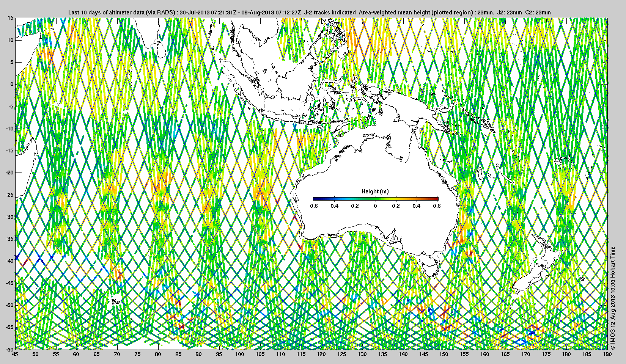Screen dimensions: 626x364
Task: Click the -0.2 tick label under the colorbar
Action: pos(354,206)
